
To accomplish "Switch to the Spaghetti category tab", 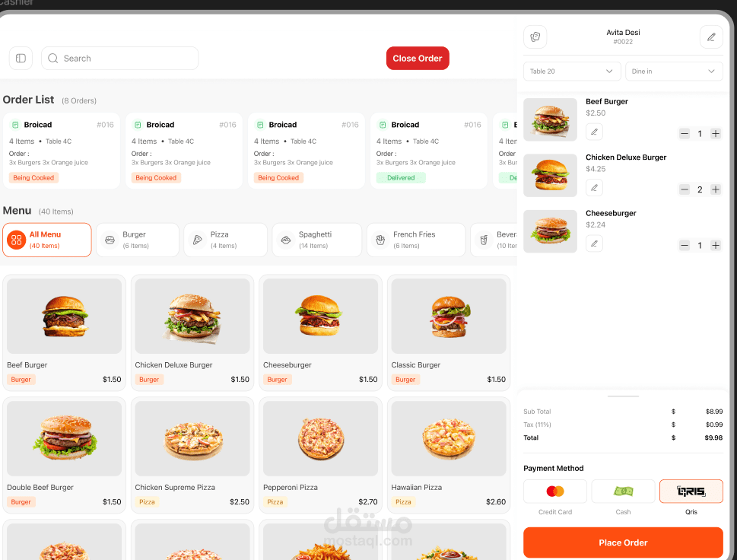I will [317, 240].
